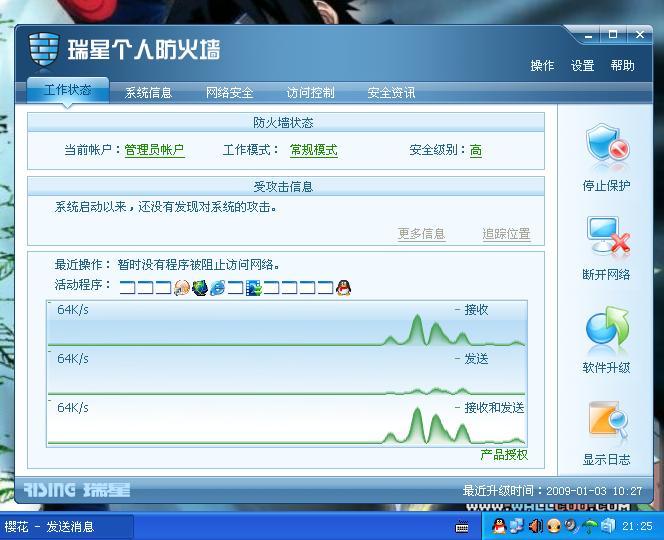Open the 显示日志 log viewer icon
Viewport: 664px width, 540px height.
tap(608, 421)
